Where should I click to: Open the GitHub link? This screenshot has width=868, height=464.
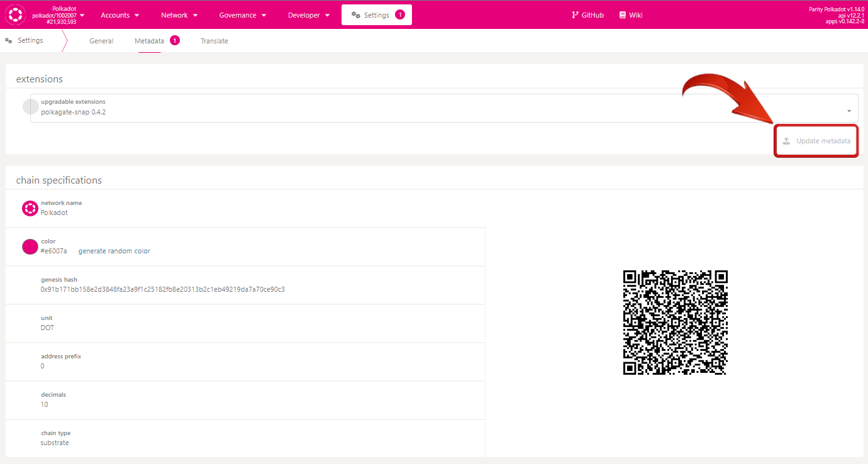pyautogui.click(x=587, y=15)
